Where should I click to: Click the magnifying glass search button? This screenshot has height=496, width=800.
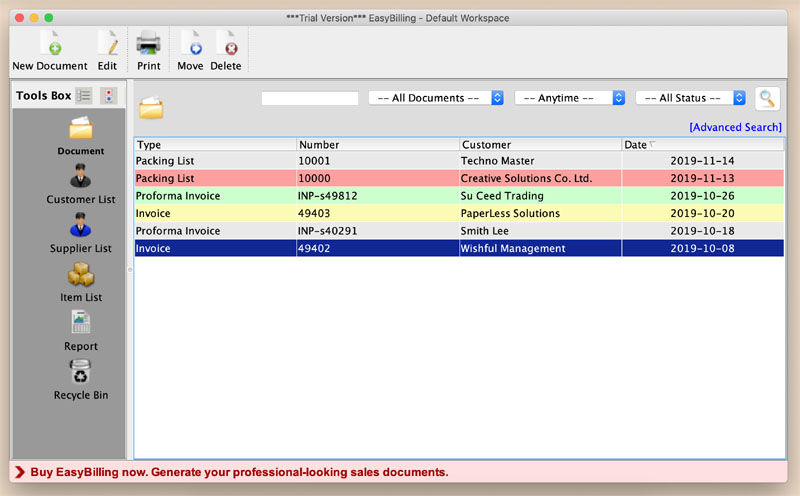click(767, 98)
